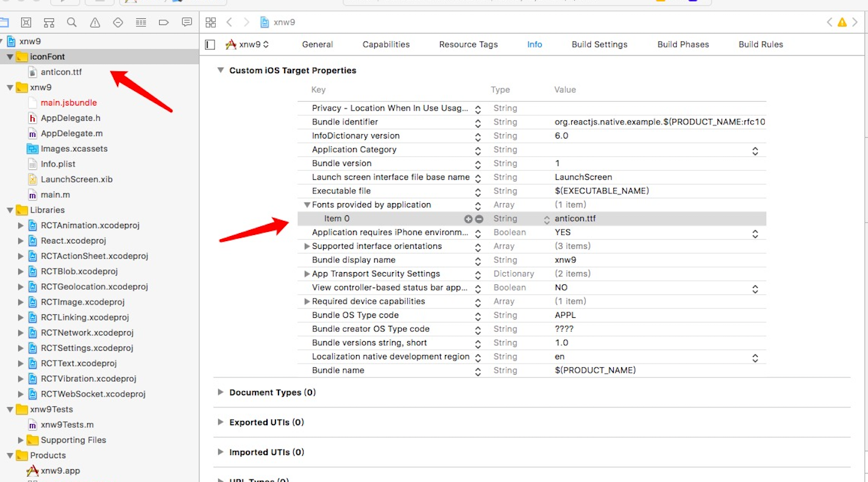Switch to the Info tab

click(535, 45)
